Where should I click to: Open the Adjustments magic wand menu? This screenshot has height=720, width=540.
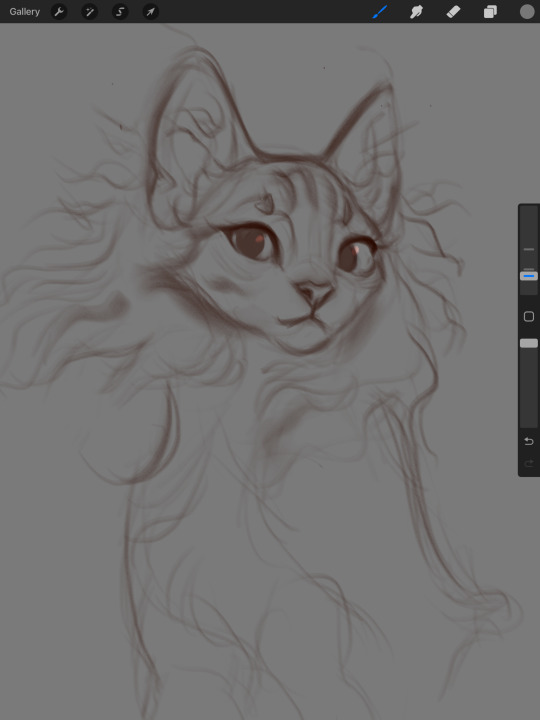pos(90,12)
